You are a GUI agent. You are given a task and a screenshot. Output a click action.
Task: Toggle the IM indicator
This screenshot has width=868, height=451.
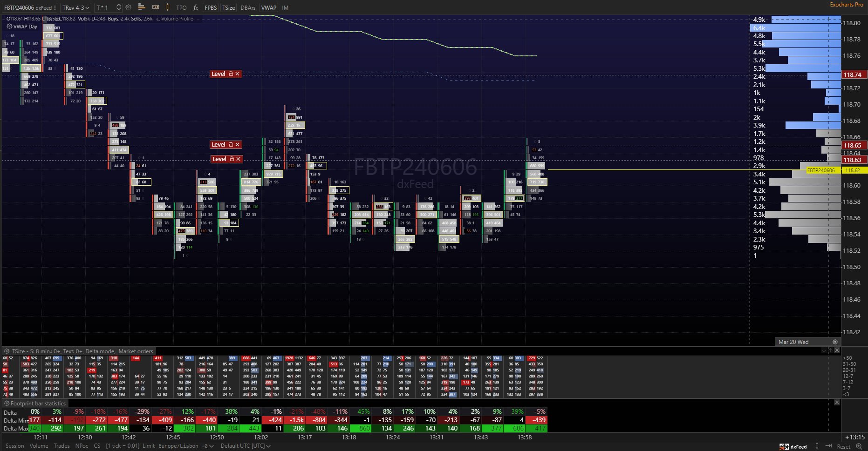point(285,8)
